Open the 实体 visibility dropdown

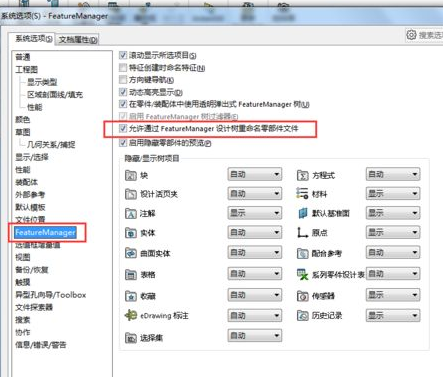click(x=255, y=232)
